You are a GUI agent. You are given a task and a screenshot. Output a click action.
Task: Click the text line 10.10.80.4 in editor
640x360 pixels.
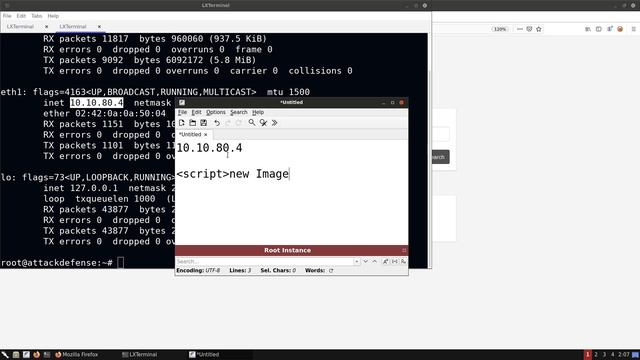tap(209, 148)
